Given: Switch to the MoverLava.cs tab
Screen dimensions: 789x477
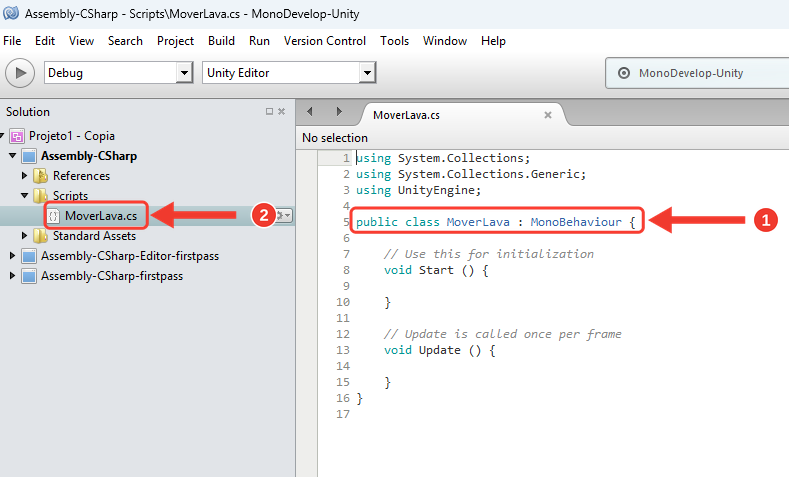Looking at the screenshot, I should tap(407, 115).
